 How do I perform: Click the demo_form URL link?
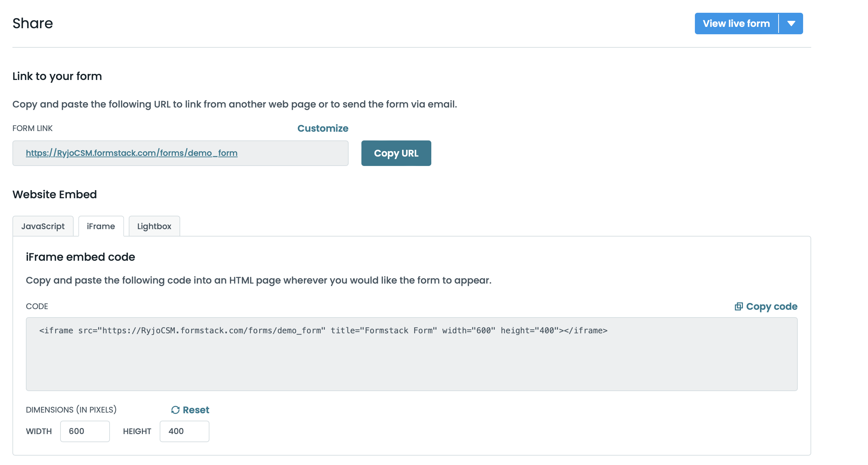(131, 153)
